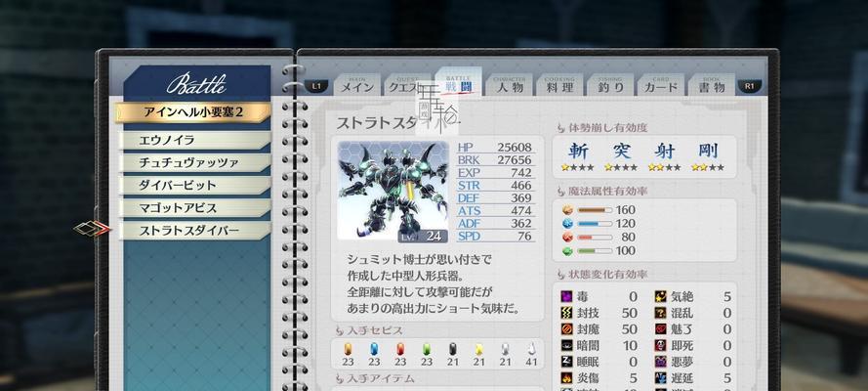Image resolution: width=868 pixels, height=391 pixels.
Task: Click the 遅延 delay status icon
Action: point(660,377)
